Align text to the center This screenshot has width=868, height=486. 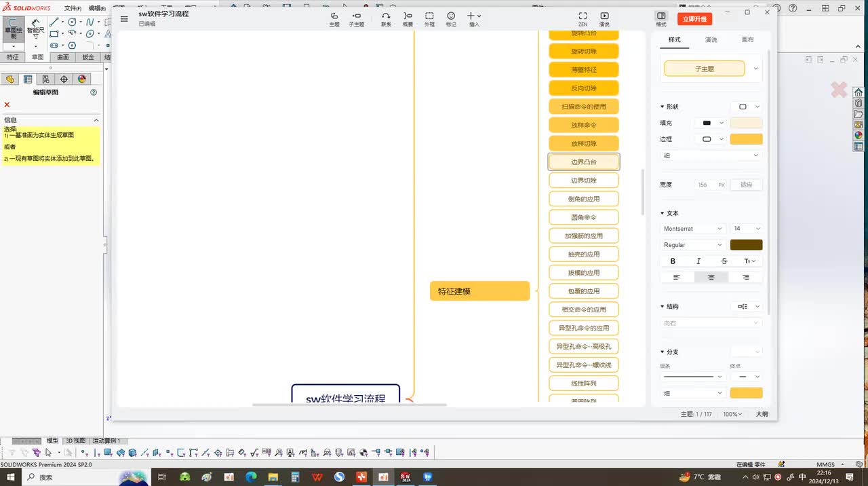point(711,277)
